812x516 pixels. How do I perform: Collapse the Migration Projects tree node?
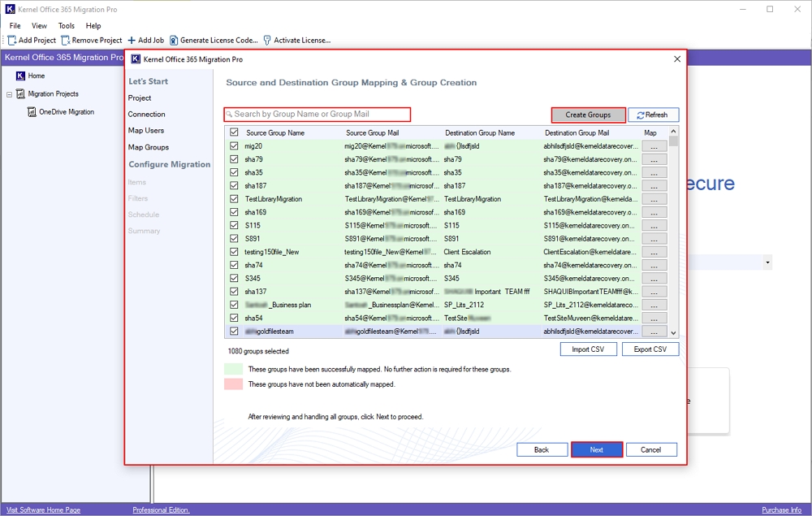10,94
